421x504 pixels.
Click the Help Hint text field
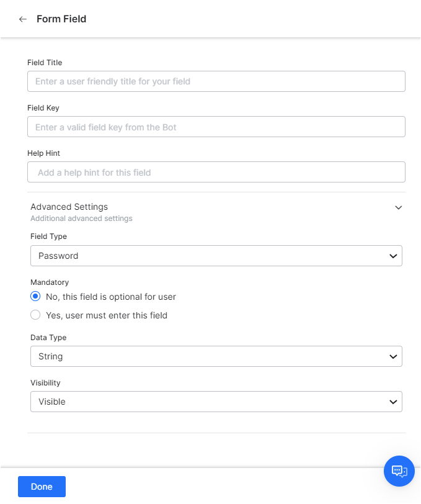coord(216,172)
